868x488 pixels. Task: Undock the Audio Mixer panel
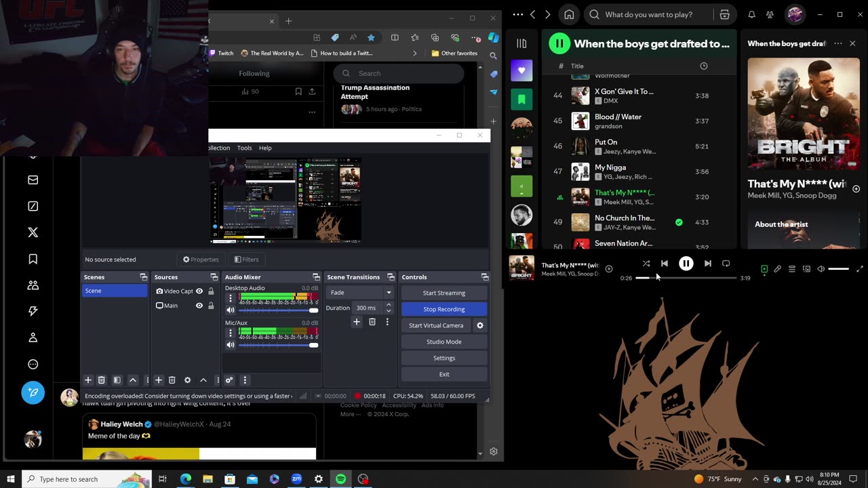(316, 277)
